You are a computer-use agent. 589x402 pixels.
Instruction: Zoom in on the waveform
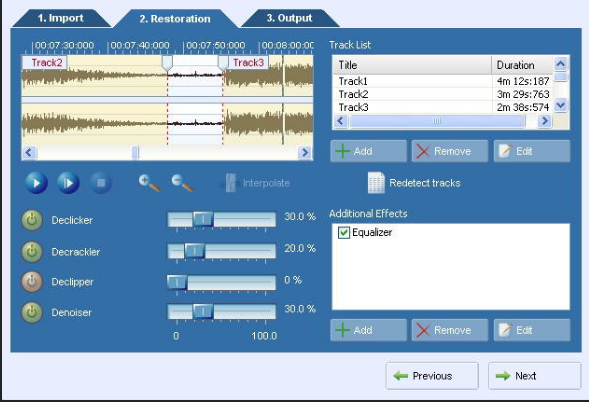coord(150,183)
